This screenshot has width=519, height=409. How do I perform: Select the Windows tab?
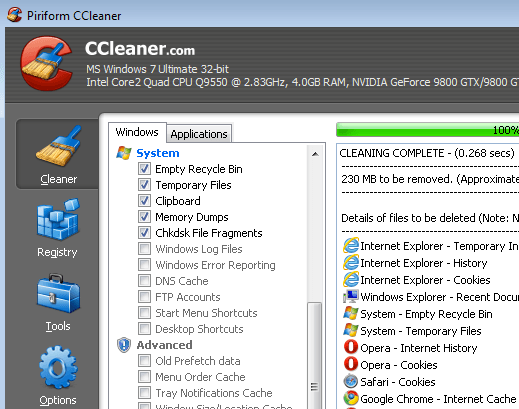coord(137,132)
